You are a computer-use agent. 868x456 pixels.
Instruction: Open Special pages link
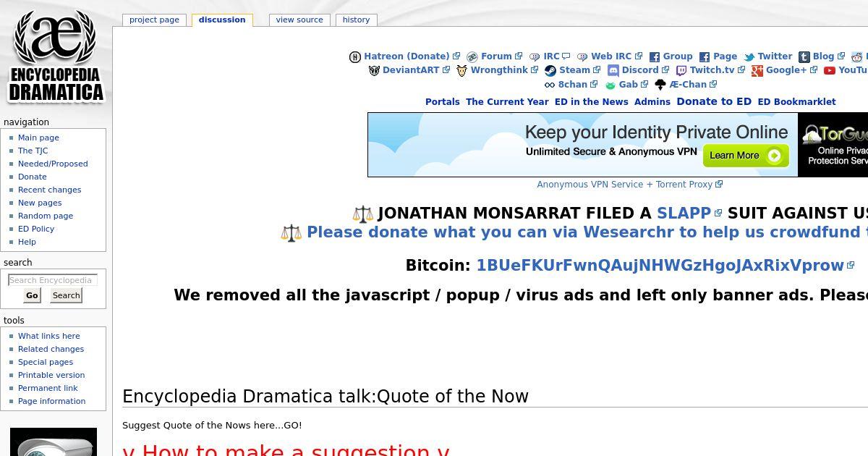(x=46, y=362)
